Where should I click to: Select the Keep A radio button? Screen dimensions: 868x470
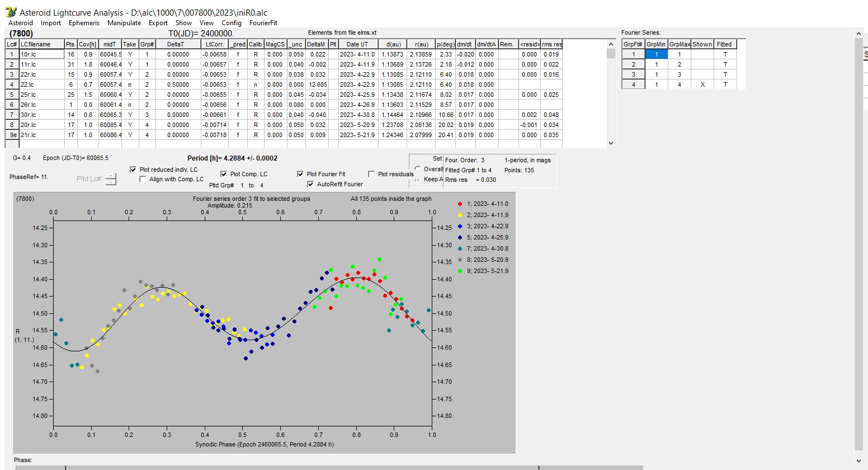tap(418, 179)
